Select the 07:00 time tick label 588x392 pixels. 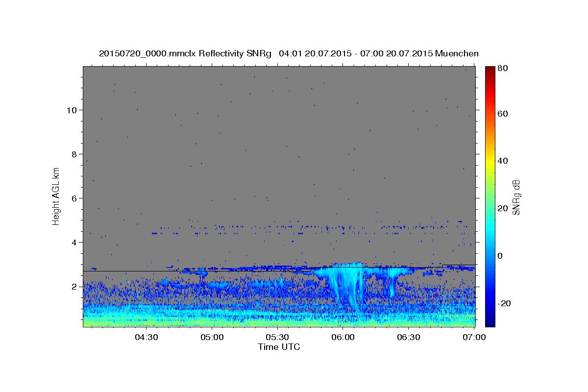pyautogui.click(x=474, y=337)
